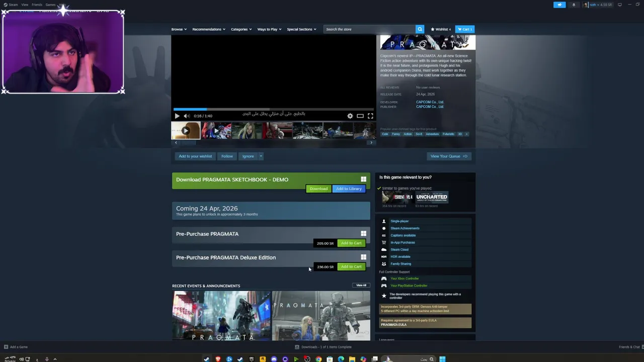Click Add to your wishlist

click(195, 156)
